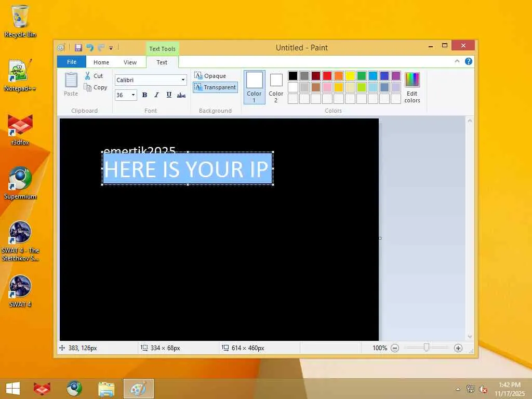Select the r3dfox desktop shortcut

point(20,129)
